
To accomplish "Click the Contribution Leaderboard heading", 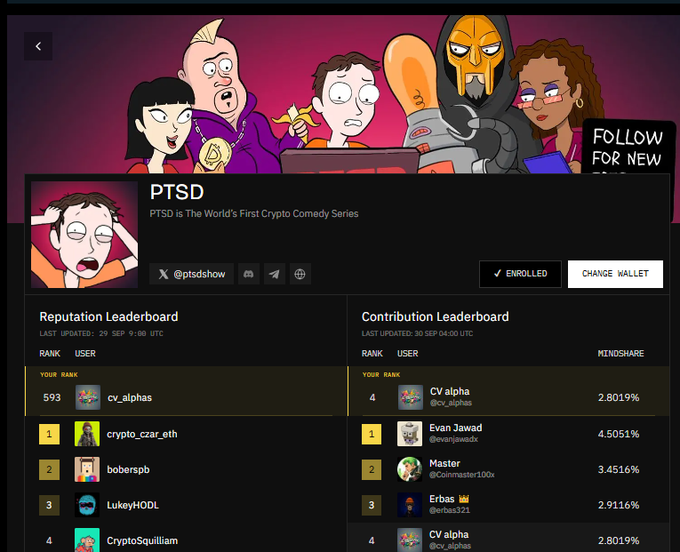I will tap(435, 317).
